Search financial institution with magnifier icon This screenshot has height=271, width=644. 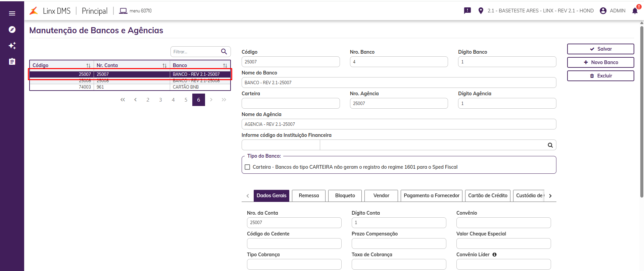coord(550,145)
